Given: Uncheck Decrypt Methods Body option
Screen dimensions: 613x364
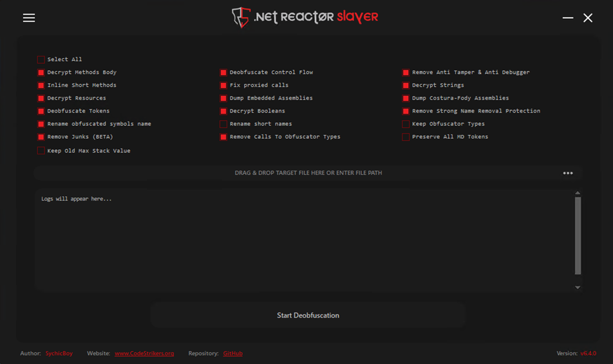Looking at the screenshot, I should [x=41, y=73].
